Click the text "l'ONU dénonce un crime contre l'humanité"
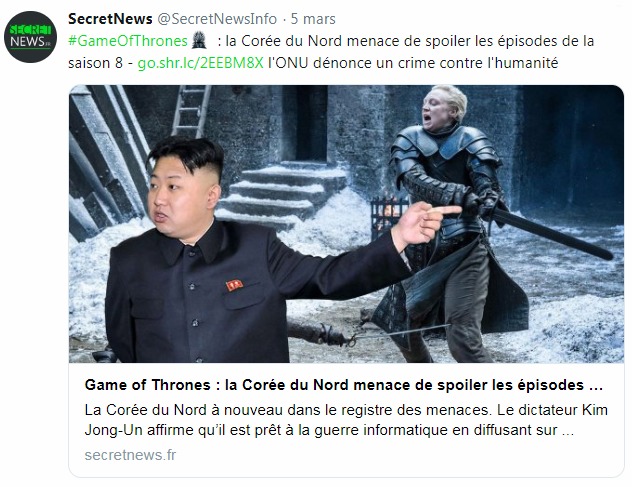The width and height of the screenshot is (632, 487). pyautogui.click(x=413, y=63)
